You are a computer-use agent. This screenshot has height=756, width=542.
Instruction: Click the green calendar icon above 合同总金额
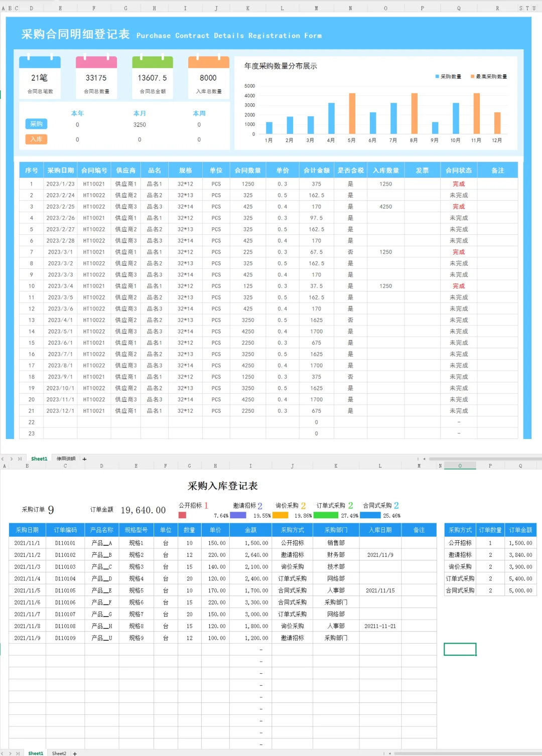pos(153,61)
